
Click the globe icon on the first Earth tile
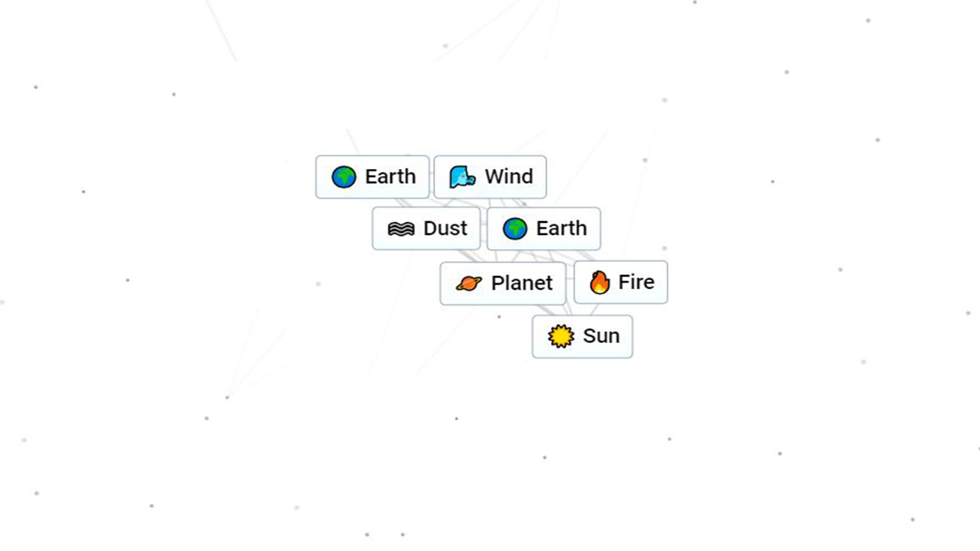pyautogui.click(x=344, y=176)
